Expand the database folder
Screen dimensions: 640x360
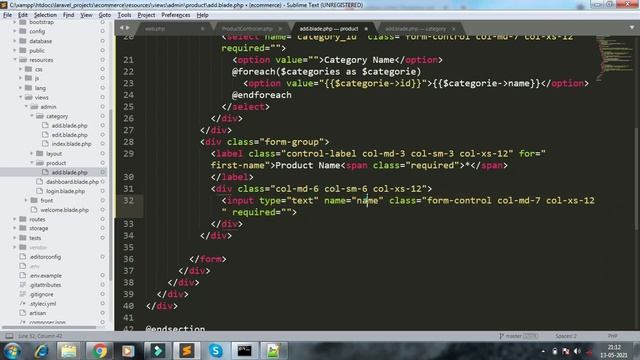click(x=15, y=41)
